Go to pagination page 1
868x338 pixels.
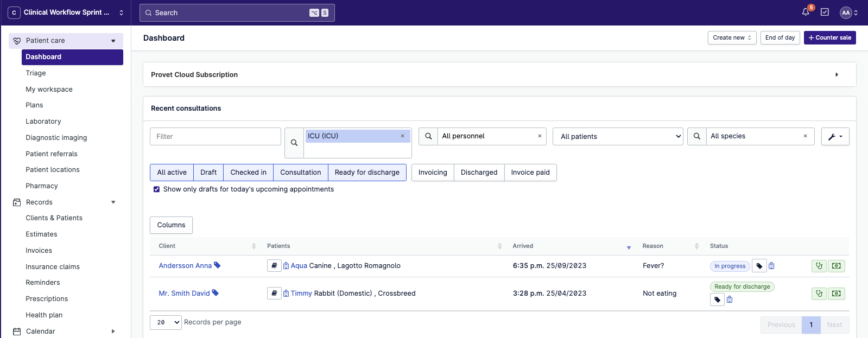click(811, 325)
